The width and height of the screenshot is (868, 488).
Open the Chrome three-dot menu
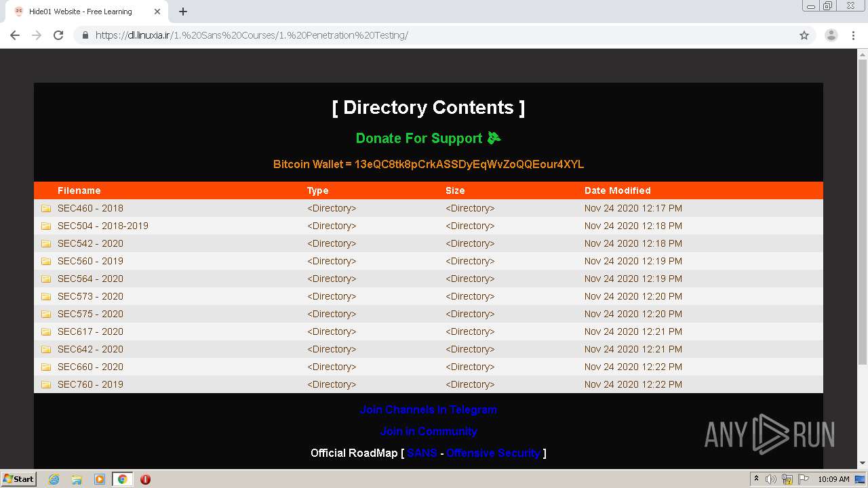coord(853,35)
